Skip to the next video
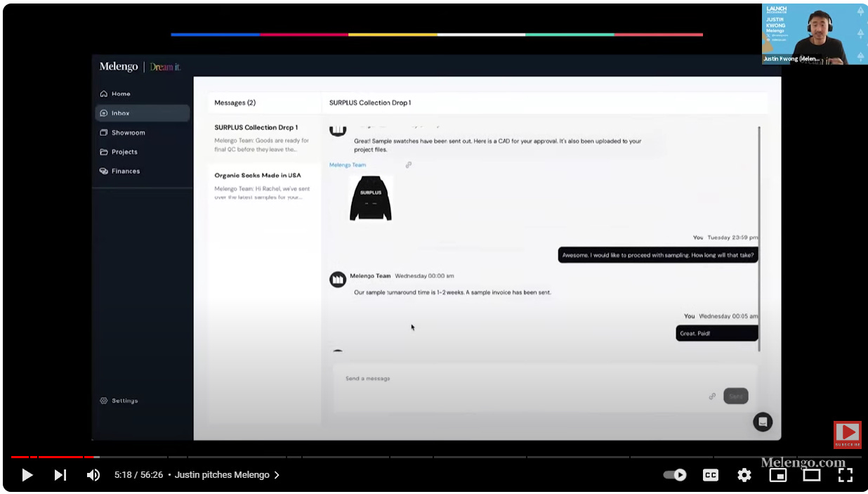868x494 pixels. (60, 475)
